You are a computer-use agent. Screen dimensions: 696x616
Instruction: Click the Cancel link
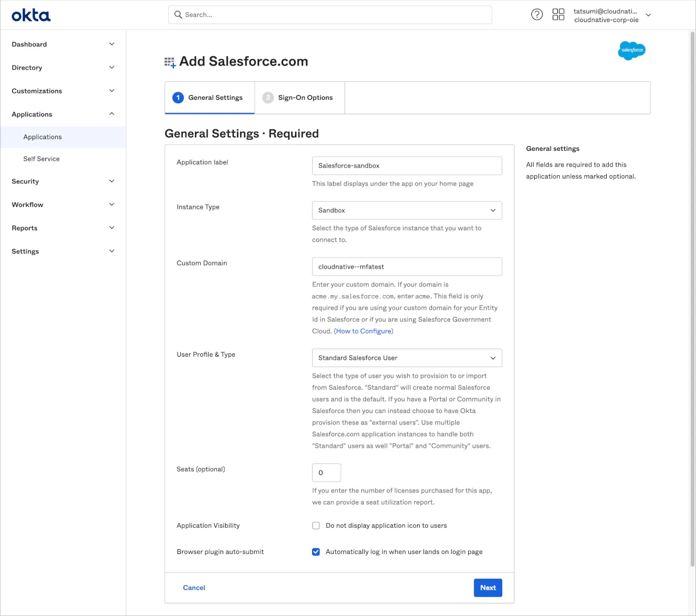[194, 588]
